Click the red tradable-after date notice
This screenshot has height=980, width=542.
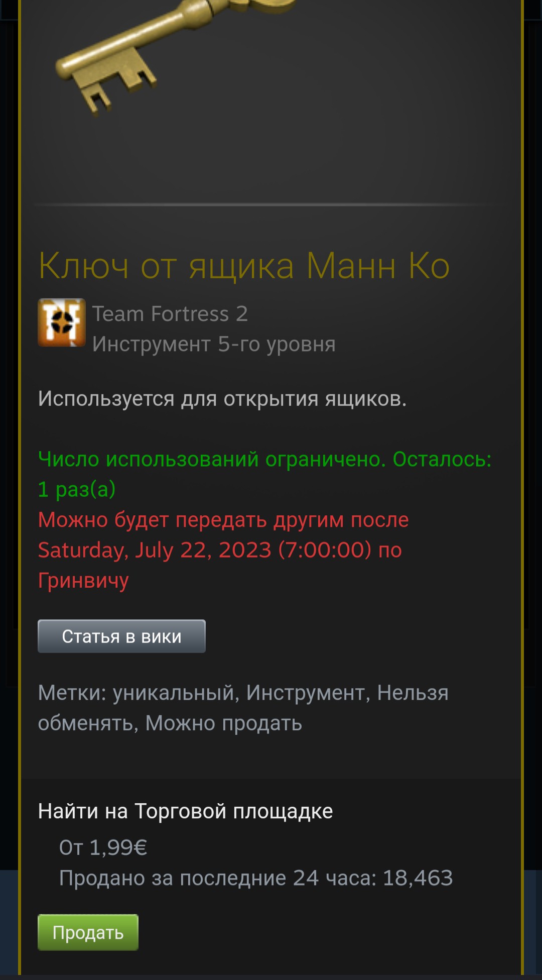(x=223, y=550)
